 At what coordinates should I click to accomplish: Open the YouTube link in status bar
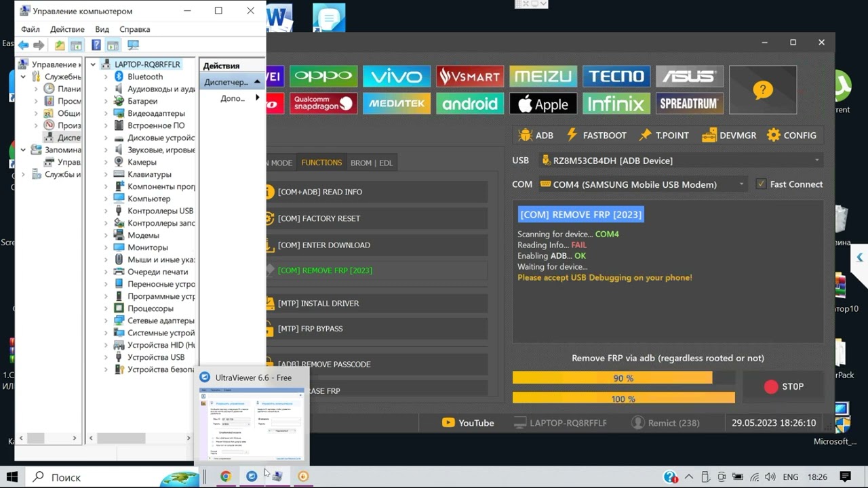(x=468, y=423)
